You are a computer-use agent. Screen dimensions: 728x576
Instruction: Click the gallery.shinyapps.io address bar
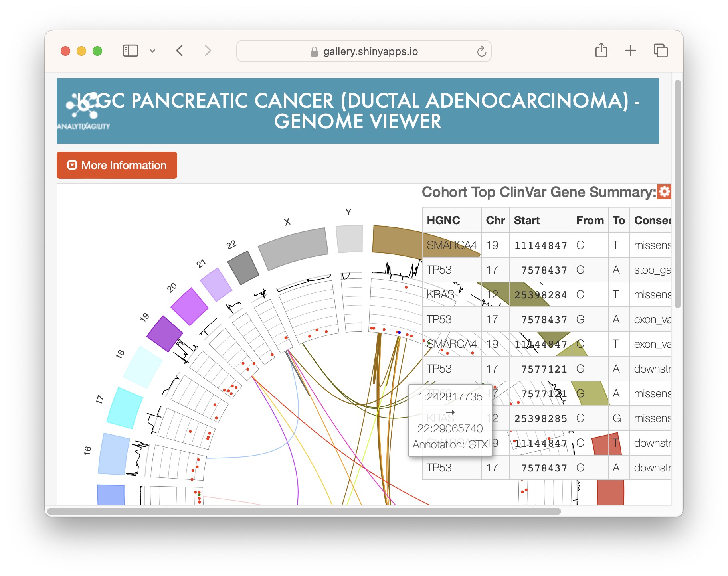(x=363, y=51)
